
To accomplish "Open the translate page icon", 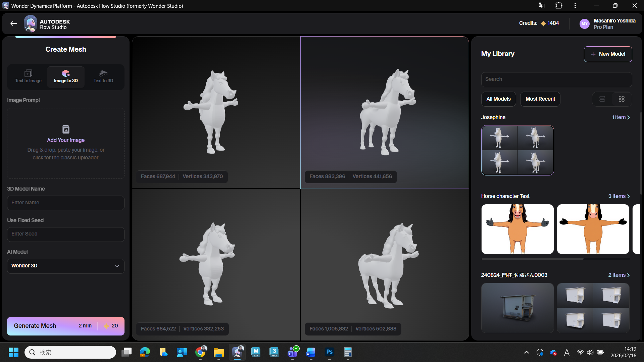I will [541, 6].
